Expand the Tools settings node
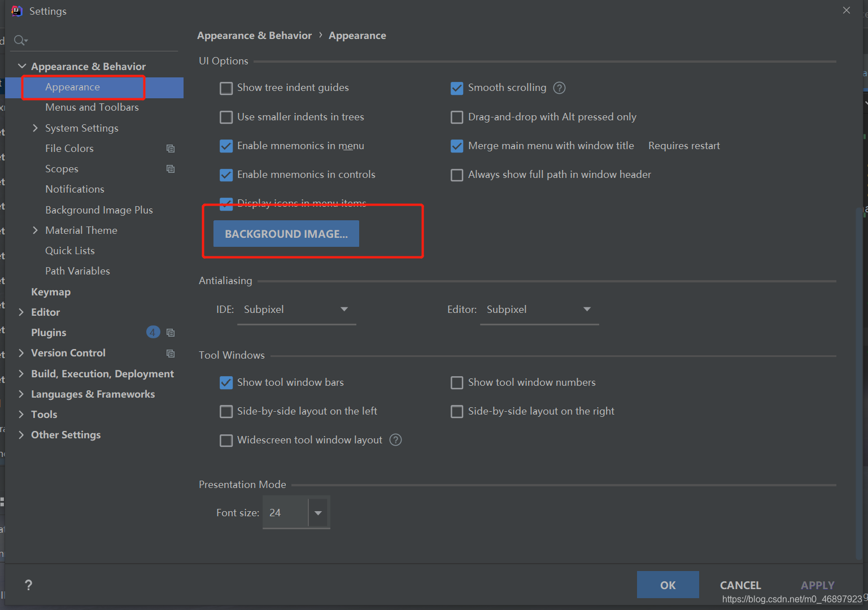The width and height of the screenshot is (868, 610). tap(21, 414)
